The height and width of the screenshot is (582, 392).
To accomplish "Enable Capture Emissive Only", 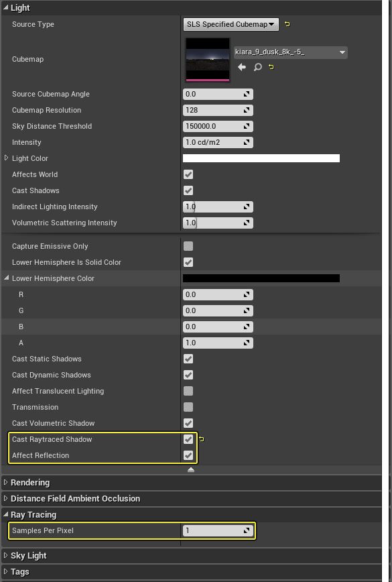I will [188, 246].
